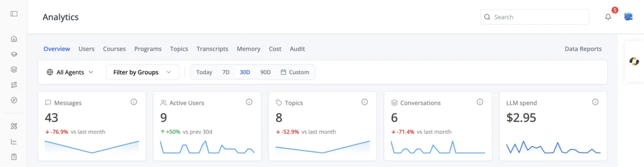Viewport: 644px width, 167px height.
Task: Open notifications bell with 5 badge
Action: pyautogui.click(x=608, y=17)
